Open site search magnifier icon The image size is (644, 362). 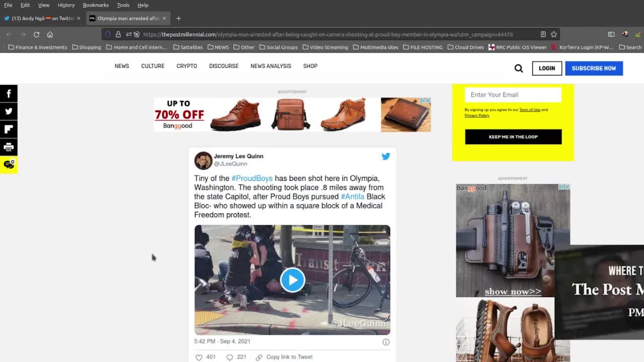[x=519, y=68]
